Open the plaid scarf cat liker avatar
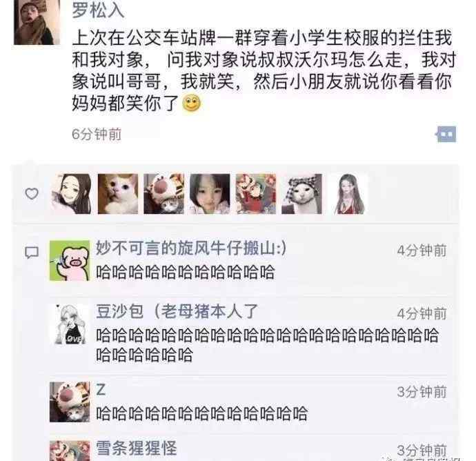 pos(301,194)
